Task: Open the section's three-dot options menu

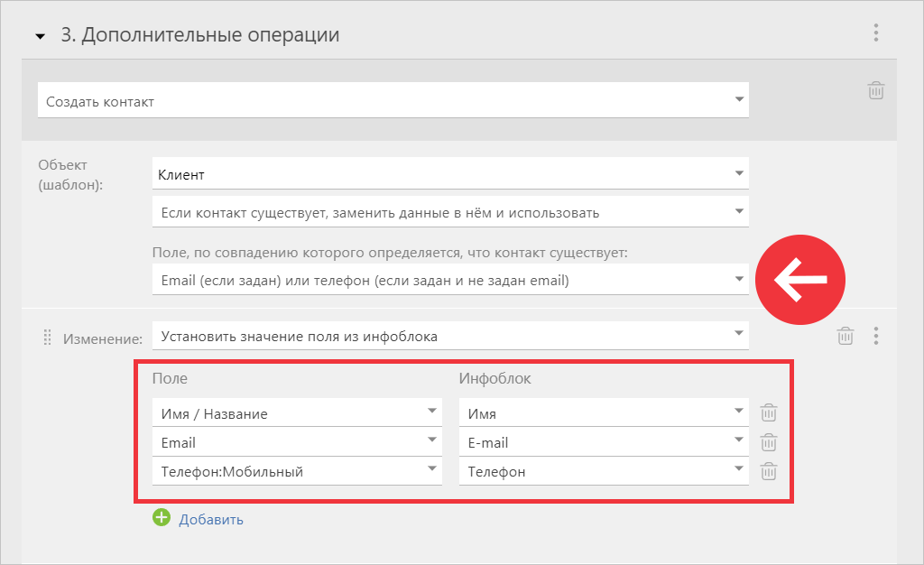Action: 875,33
